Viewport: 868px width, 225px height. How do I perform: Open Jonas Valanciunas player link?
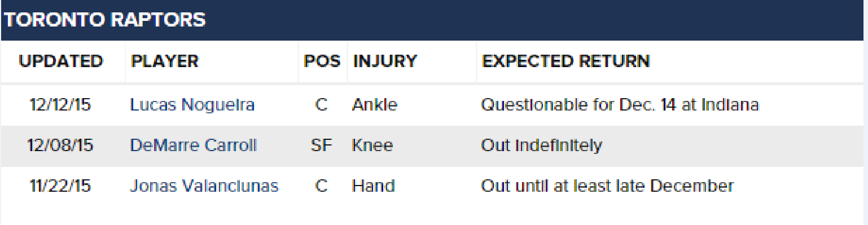(x=204, y=186)
